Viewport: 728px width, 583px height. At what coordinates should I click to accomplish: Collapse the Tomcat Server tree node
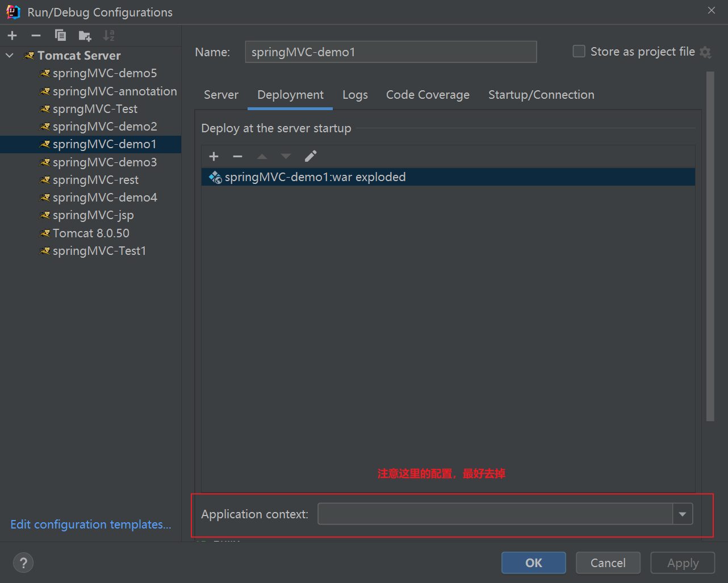(10, 56)
